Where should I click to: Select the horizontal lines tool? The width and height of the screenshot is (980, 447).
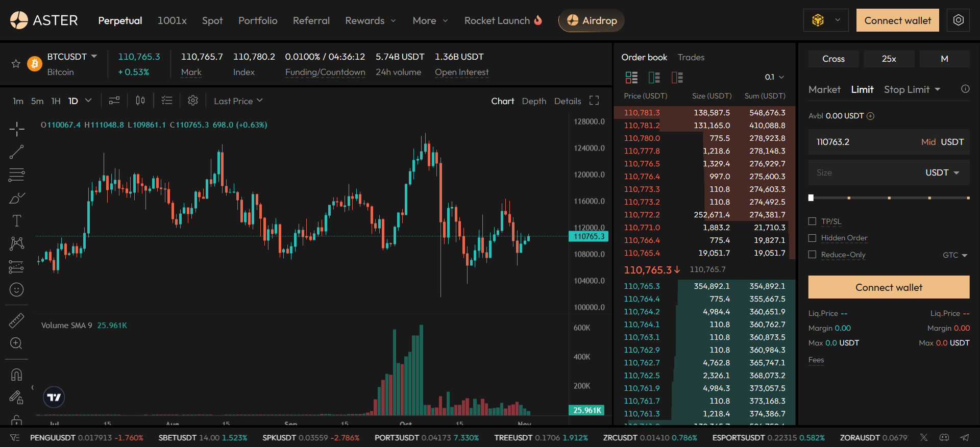pos(17,175)
